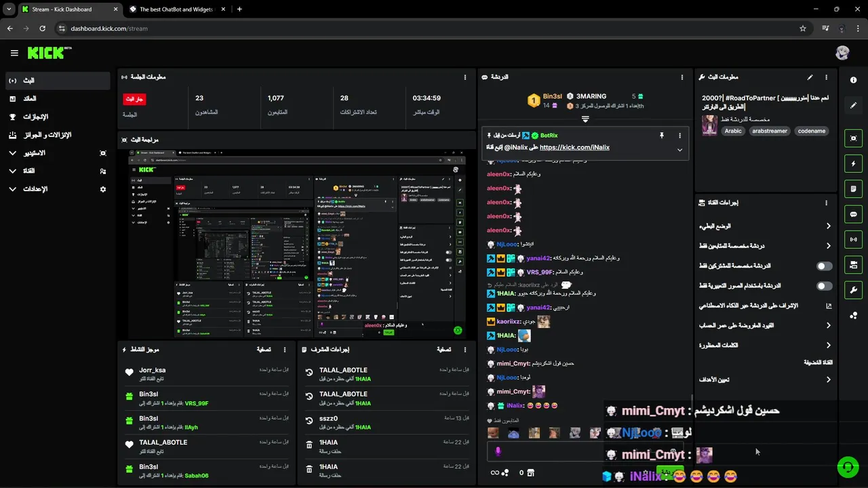The height and width of the screenshot is (488, 868).
Task: Click the stream preview thumbnail
Action: [x=297, y=243]
